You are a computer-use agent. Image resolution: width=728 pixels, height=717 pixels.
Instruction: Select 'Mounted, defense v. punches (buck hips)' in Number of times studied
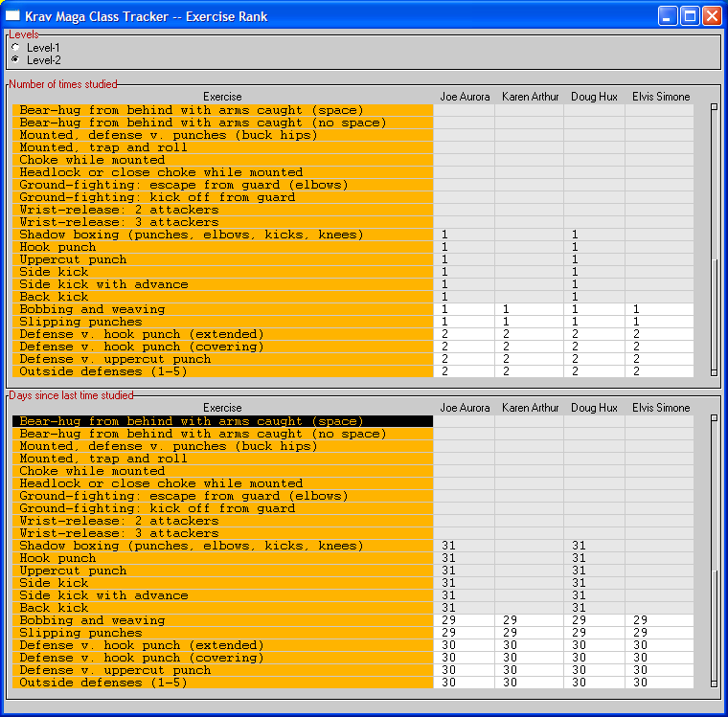[x=222, y=135]
